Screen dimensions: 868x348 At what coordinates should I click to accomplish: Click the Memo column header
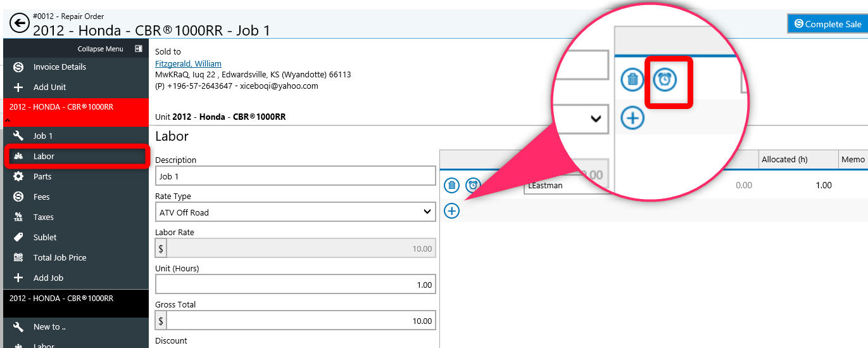[x=853, y=160]
